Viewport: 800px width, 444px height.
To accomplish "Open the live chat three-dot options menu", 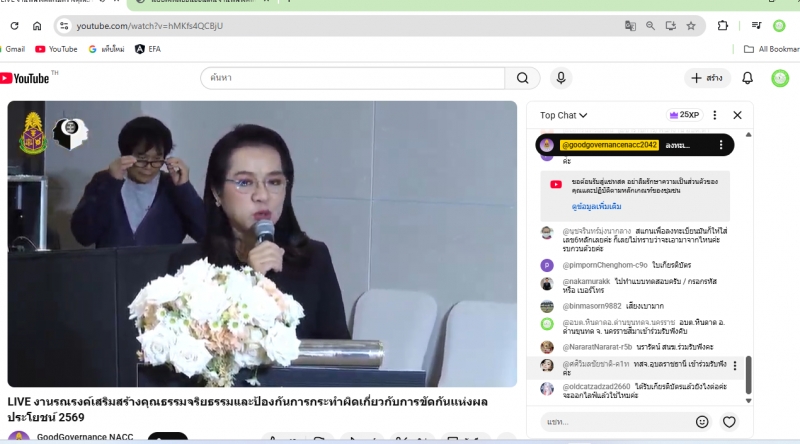I will (x=714, y=115).
